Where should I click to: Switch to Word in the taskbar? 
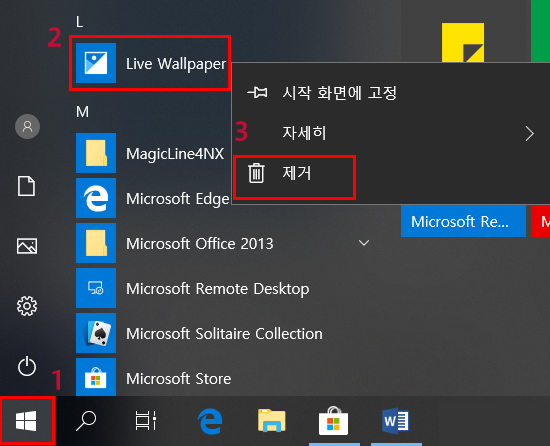coord(395,420)
